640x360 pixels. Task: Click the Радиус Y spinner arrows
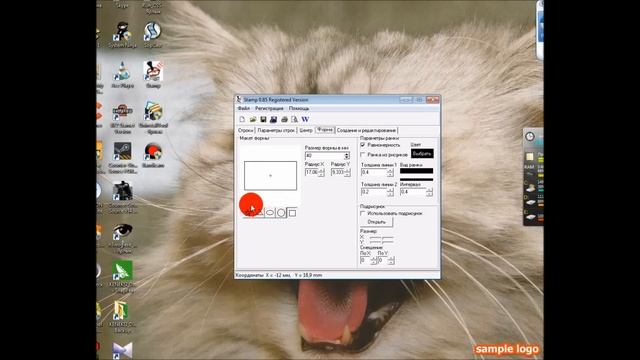(347, 172)
